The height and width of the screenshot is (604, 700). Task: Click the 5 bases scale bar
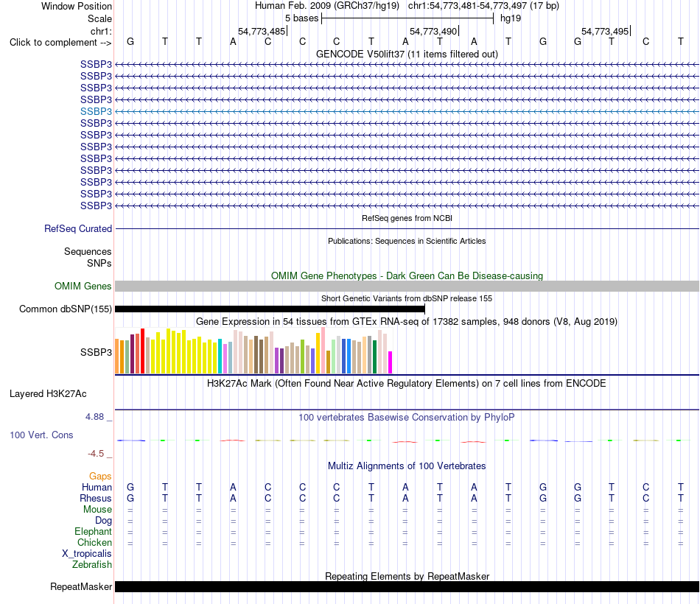[407, 18]
